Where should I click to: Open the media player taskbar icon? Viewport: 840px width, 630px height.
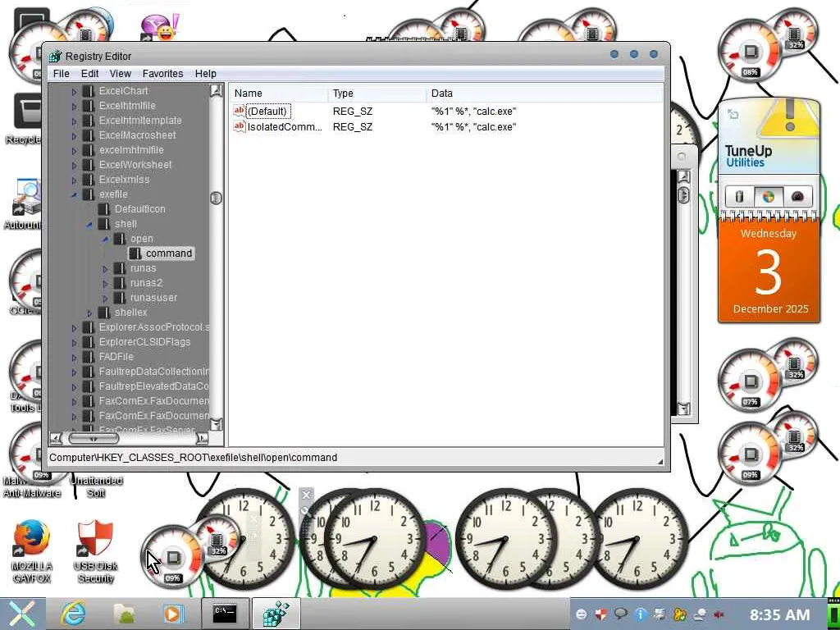pyautogui.click(x=173, y=614)
